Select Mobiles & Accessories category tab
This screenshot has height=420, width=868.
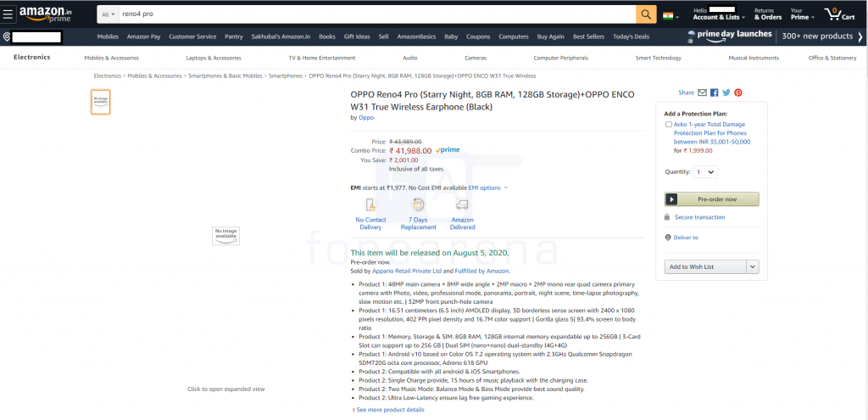pos(111,58)
